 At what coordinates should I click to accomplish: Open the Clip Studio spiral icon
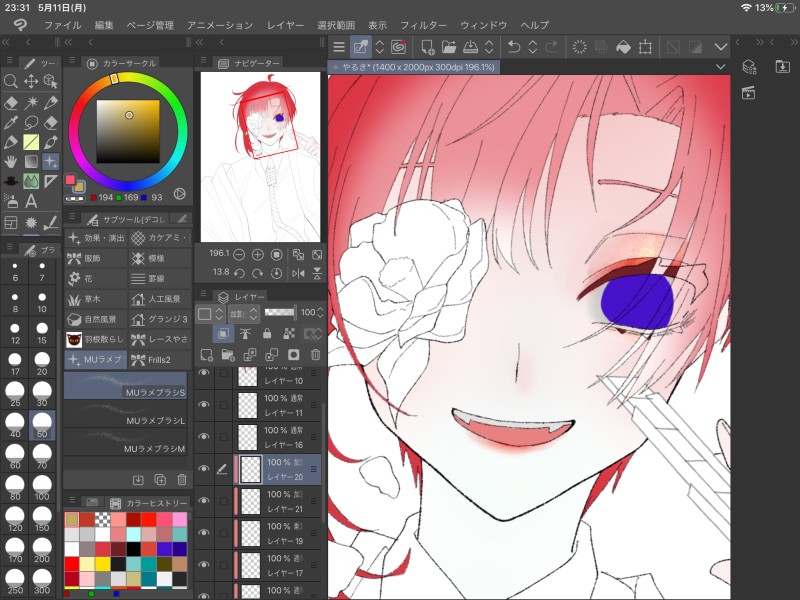pyautogui.click(x=398, y=47)
